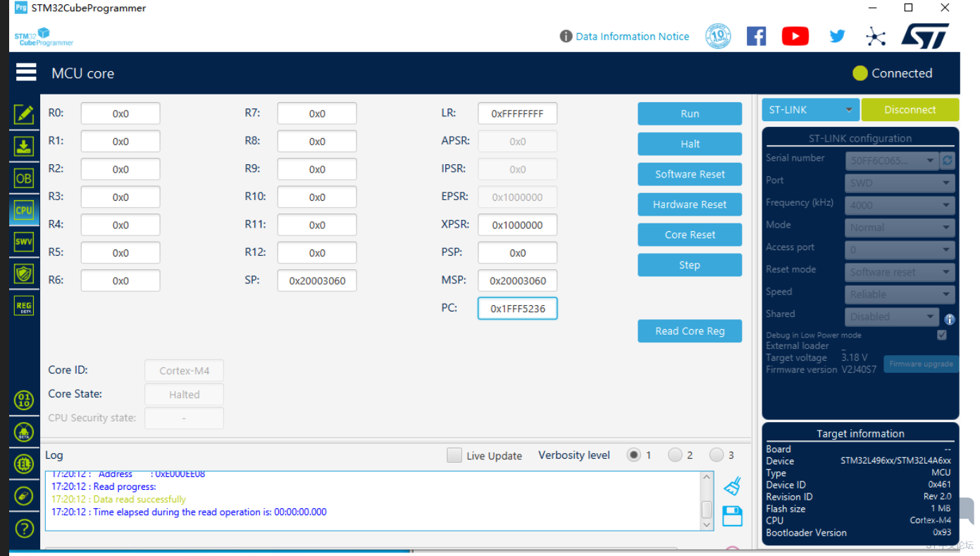Viewport: 980px width, 556px height.
Task: Click the MSP register value field
Action: [x=518, y=280]
